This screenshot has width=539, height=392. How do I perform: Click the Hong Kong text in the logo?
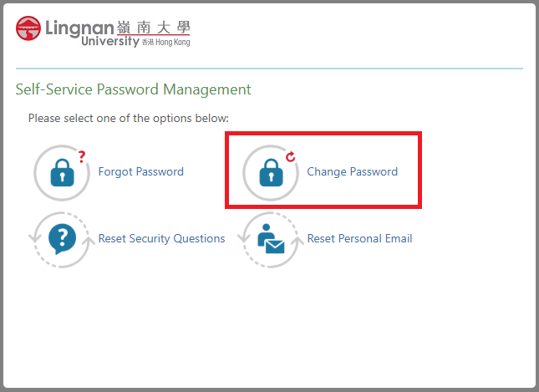tap(172, 43)
